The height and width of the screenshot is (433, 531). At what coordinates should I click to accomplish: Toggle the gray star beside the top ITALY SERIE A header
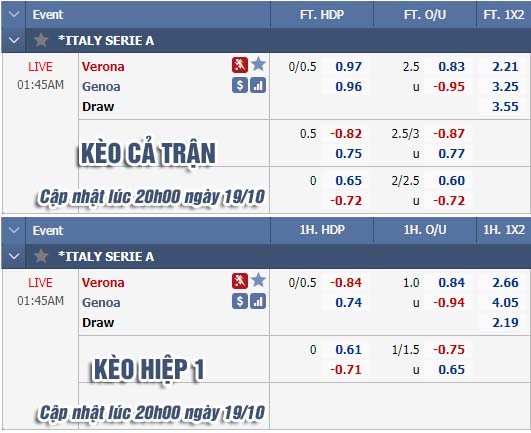(x=41, y=40)
